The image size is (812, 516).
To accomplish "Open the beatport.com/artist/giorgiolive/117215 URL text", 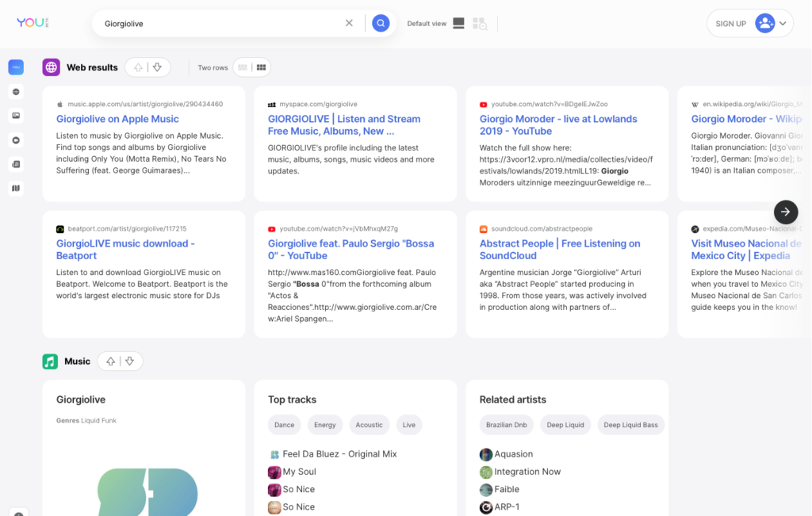I will point(128,229).
